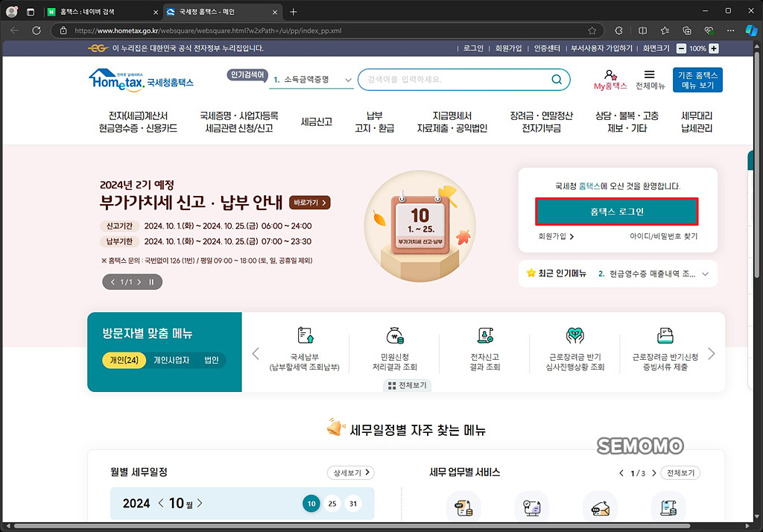Expand 인기검색어 dropdown list
Viewport: 763px width, 532px height.
[348, 80]
